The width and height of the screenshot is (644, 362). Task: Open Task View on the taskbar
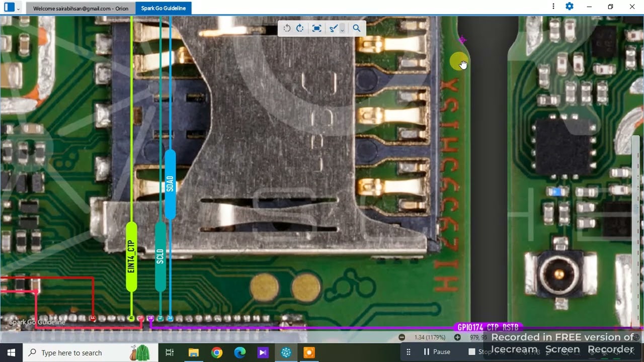(170, 352)
